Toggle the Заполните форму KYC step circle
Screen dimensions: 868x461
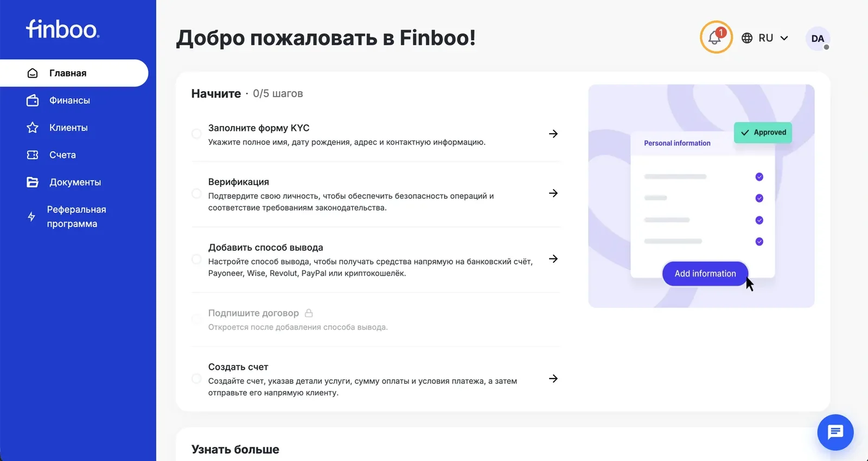[196, 134]
